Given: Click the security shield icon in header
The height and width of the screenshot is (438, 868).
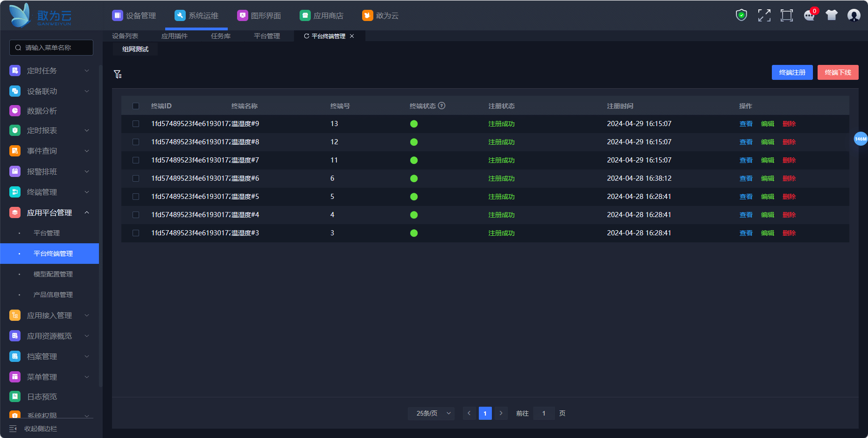Looking at the screenshot, I should click(x=741, y=15).
